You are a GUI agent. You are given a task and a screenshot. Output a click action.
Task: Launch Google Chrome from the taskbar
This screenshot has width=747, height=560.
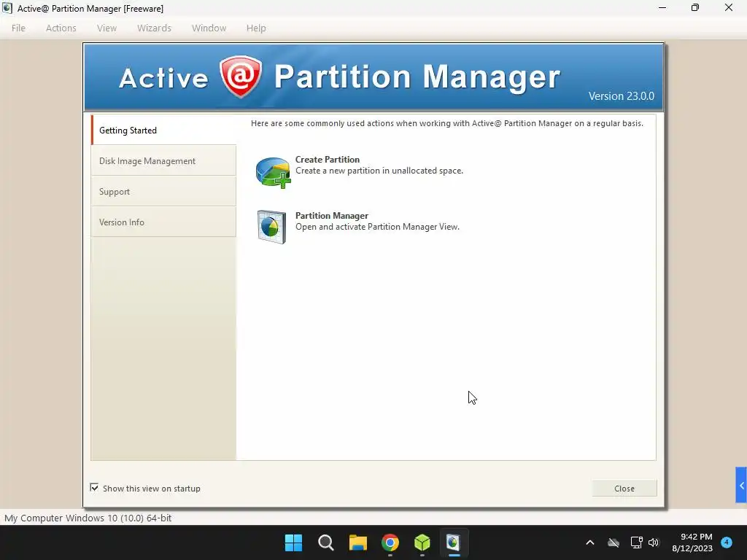point(390,542)
